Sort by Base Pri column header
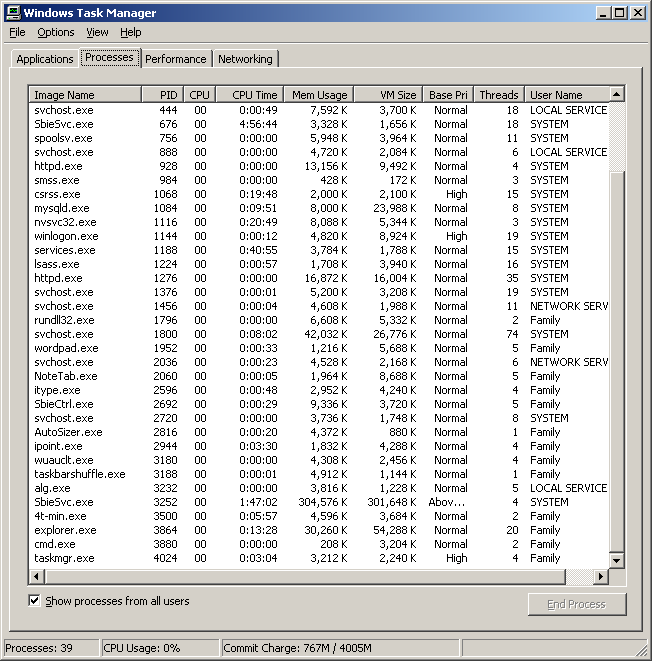652x661 pixels. point(448,95)
